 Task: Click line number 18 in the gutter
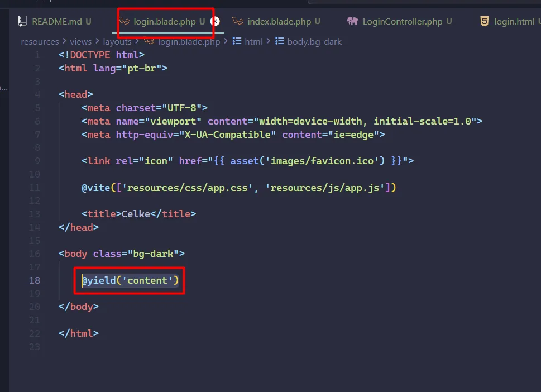coord(34,280)
